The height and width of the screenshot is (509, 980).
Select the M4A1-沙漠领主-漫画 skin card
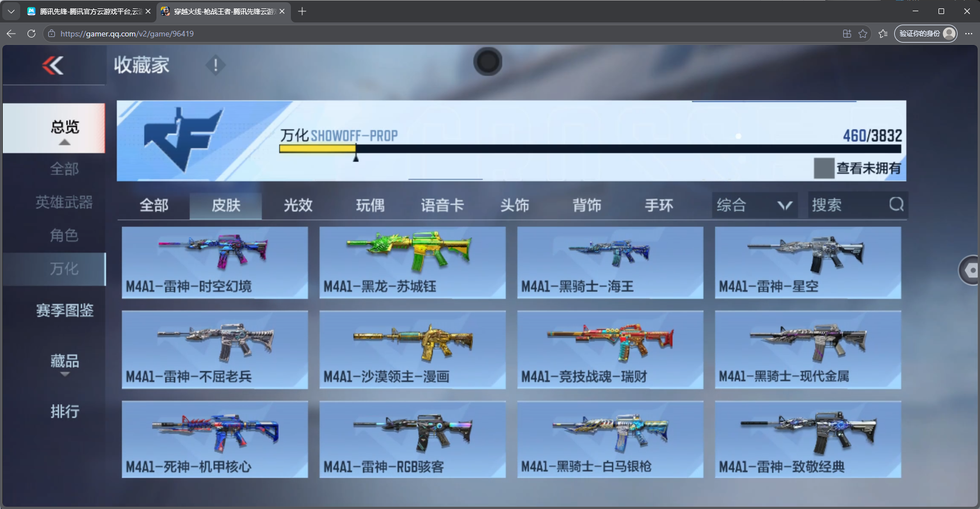tap(413, 350)
